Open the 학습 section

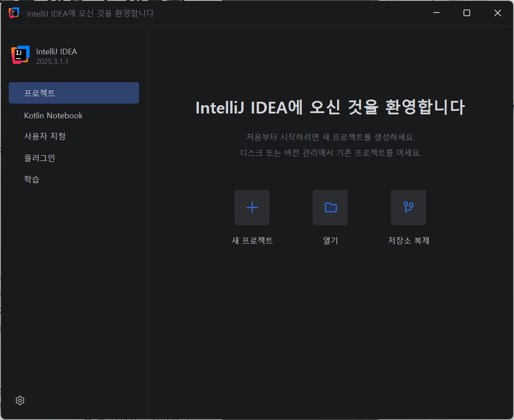[32, 179]
